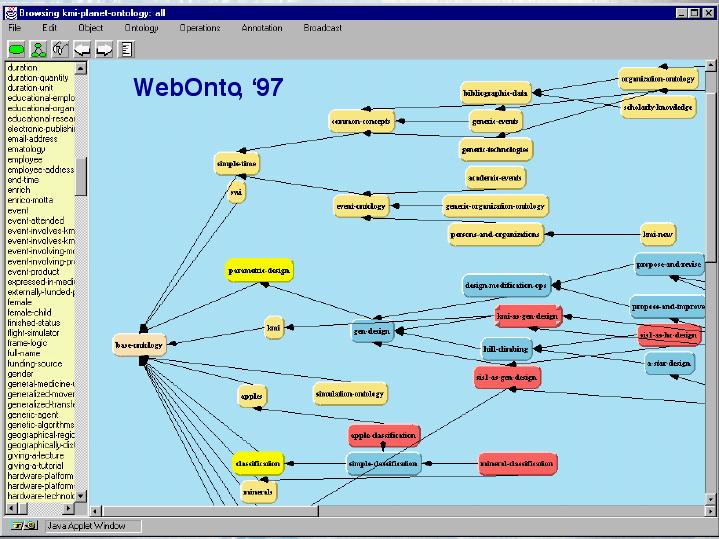Go back with the left arrow toolbar icon

coord(82,49)
